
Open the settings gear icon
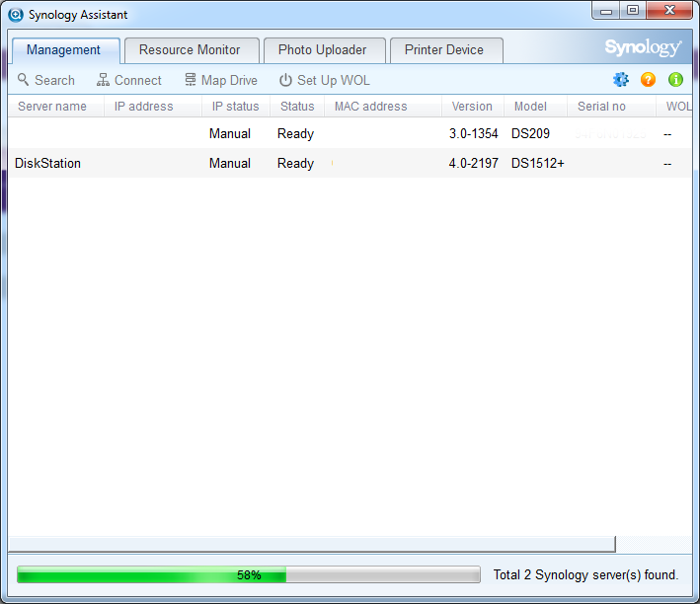621,80
